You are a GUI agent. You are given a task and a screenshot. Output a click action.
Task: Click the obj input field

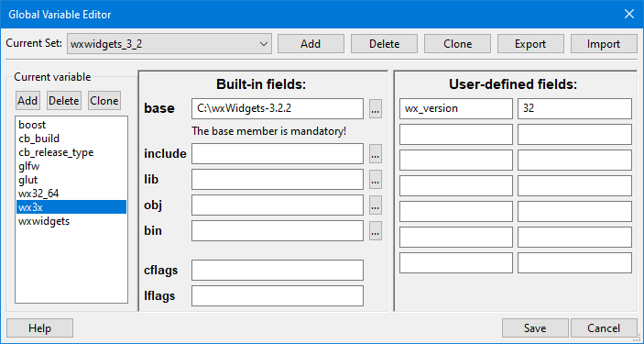pyautogui.click(x=278, y=205)
